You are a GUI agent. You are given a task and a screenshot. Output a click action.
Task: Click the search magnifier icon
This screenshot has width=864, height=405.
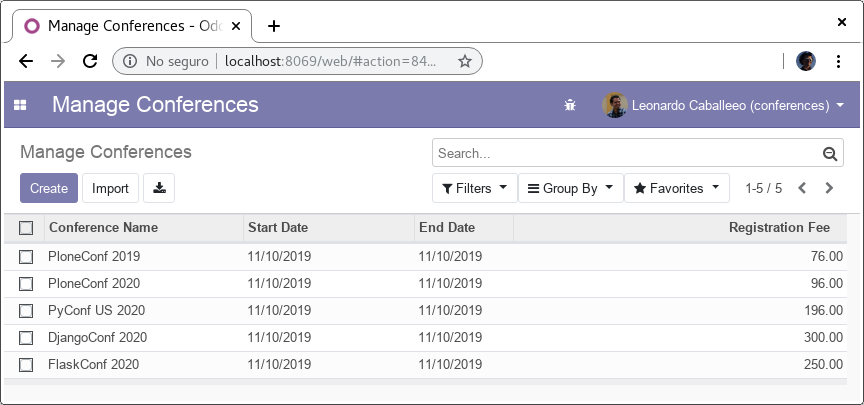coord(829,154)
